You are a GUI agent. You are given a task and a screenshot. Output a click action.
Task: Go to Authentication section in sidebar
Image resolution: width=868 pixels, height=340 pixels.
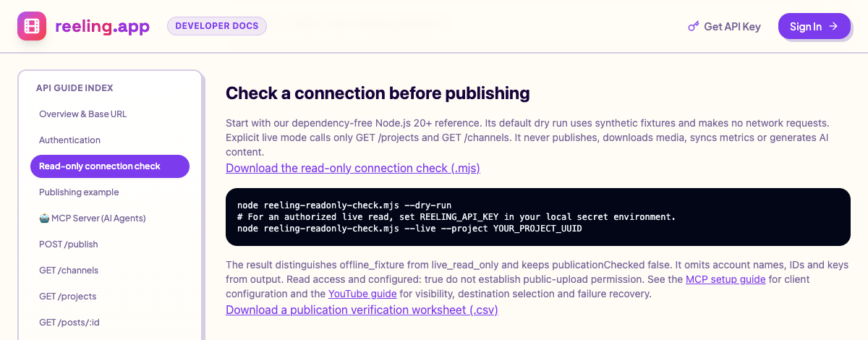click(110, 140)
